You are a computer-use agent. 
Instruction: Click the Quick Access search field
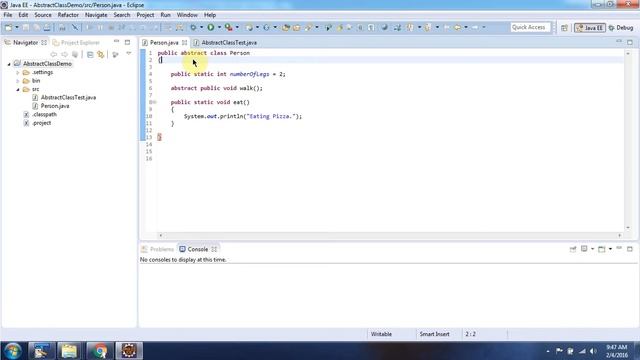tap(530, 27)
